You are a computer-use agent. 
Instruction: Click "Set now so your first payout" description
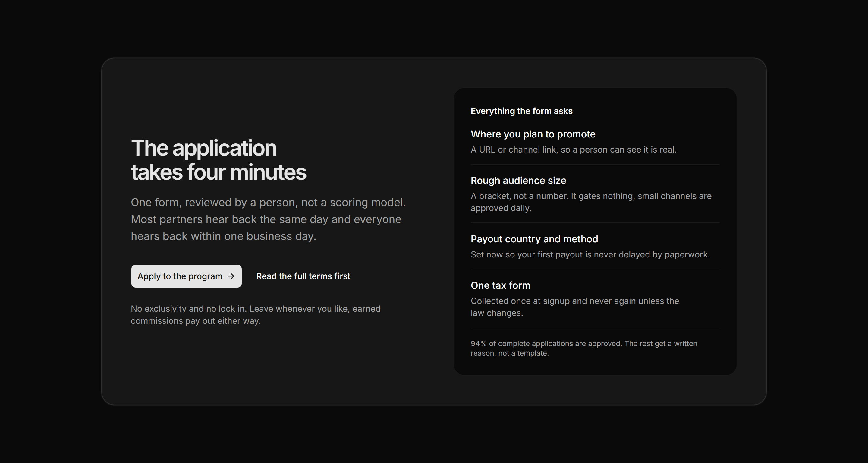(x=590, y=254)
